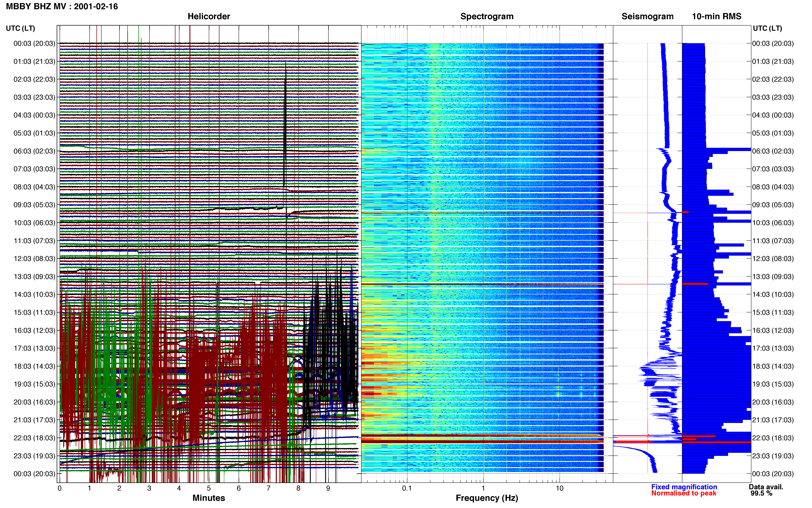
Task: Click the "UTC (LT)" label beside the RMS panel
Action: click(x=767, y=28)
